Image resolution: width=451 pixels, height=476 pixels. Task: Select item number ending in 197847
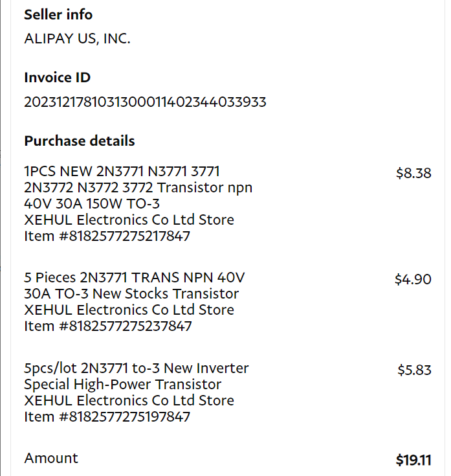(107, 417)
